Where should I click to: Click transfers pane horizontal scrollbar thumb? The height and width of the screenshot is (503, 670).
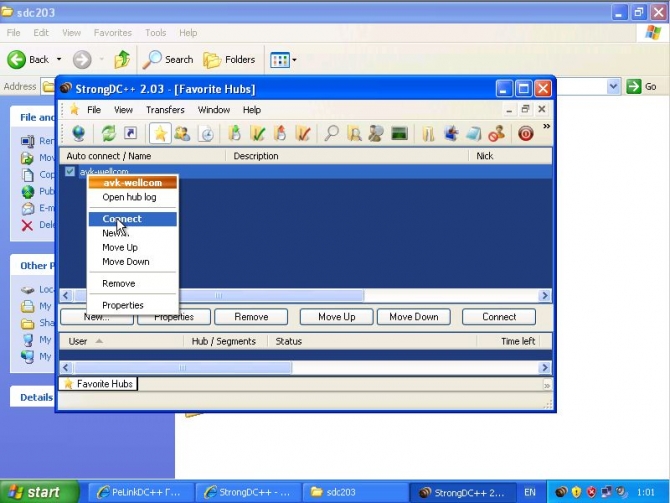(x=183, y=368)
